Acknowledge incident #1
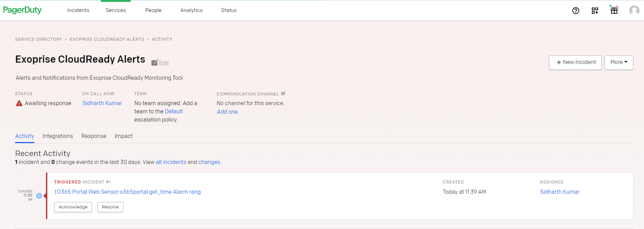Screen dimensions: 644x229 tap(73, 207)
